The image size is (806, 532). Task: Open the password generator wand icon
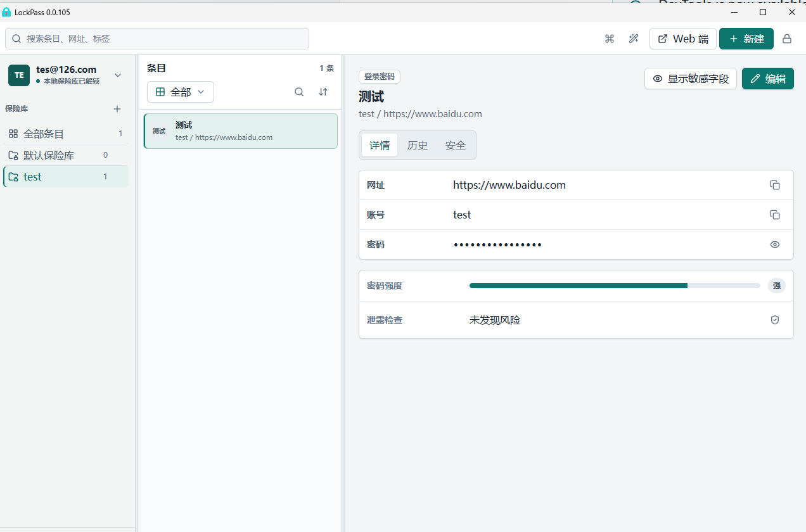[633, 39]
